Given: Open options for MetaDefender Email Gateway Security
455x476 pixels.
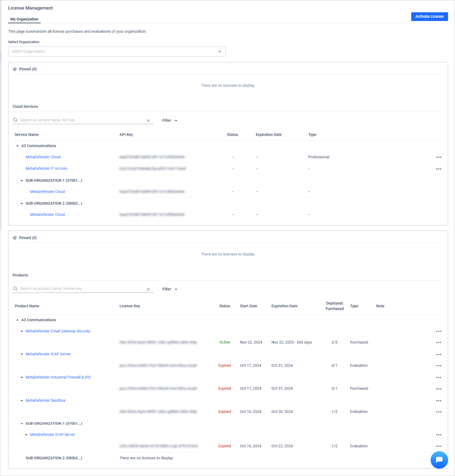Looking at the screenshot, I should [x=438, y=331].
